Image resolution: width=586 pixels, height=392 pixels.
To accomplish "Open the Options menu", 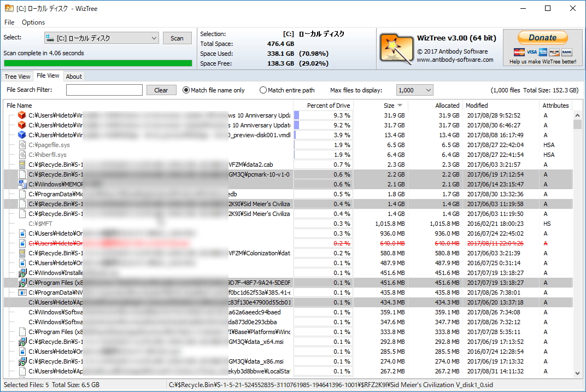I will (33, 22).
